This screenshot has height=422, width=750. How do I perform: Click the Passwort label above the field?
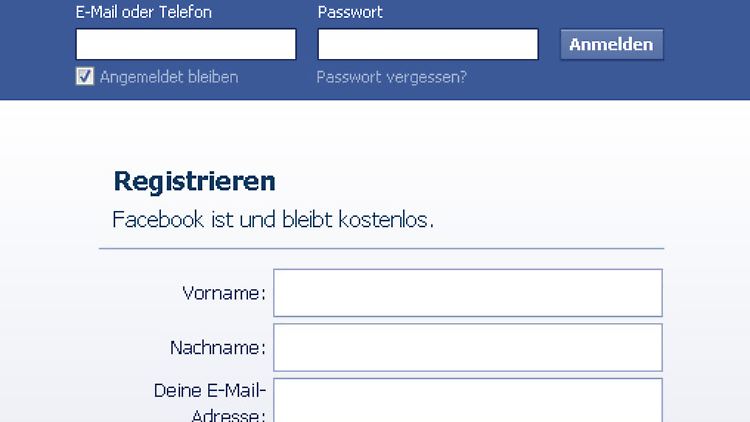coord(350,13)
